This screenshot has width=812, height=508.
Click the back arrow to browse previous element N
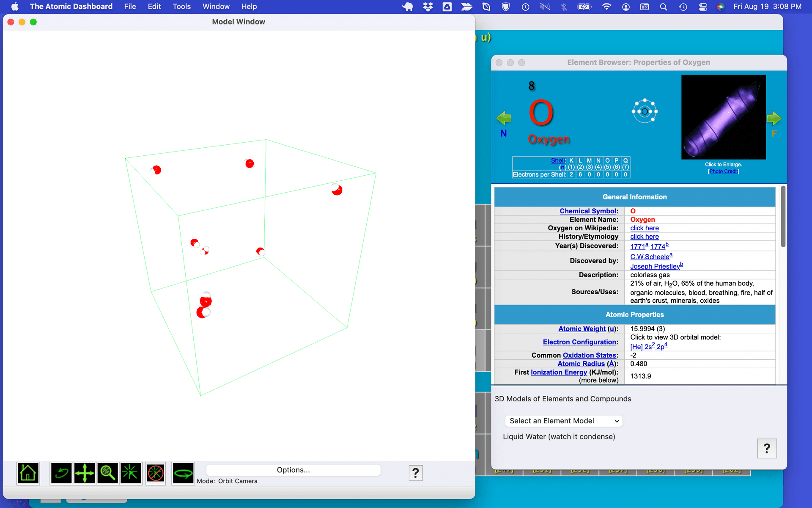point(503,118)
